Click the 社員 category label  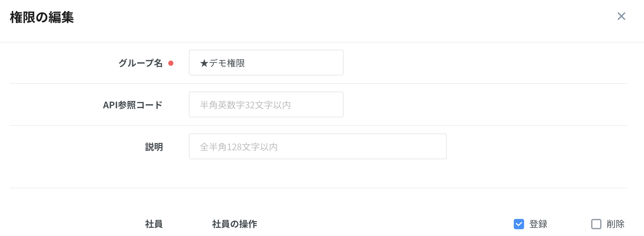click(154, 224)
